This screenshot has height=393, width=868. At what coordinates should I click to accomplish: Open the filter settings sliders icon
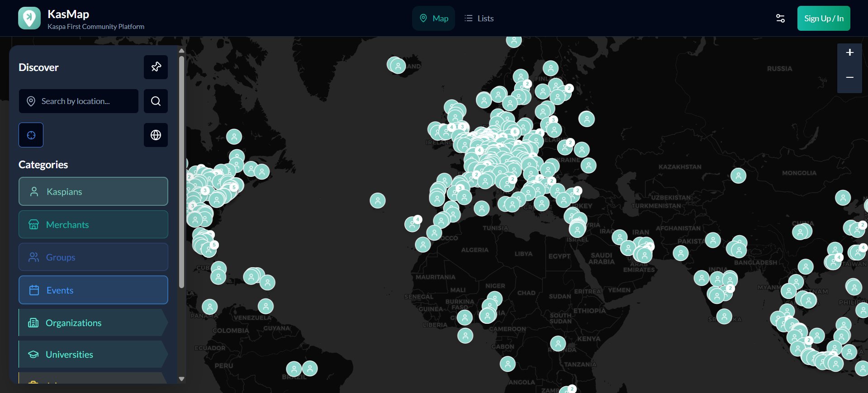(780, 18)
